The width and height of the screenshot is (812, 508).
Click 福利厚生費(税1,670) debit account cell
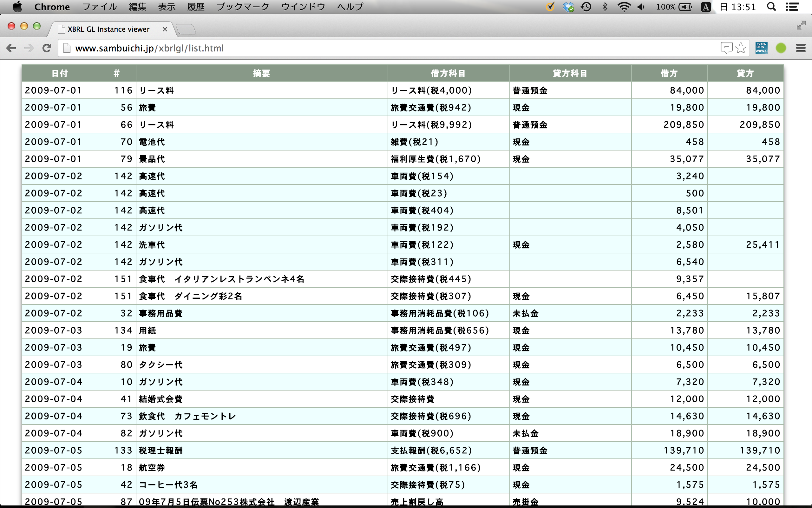click(449, 159)
